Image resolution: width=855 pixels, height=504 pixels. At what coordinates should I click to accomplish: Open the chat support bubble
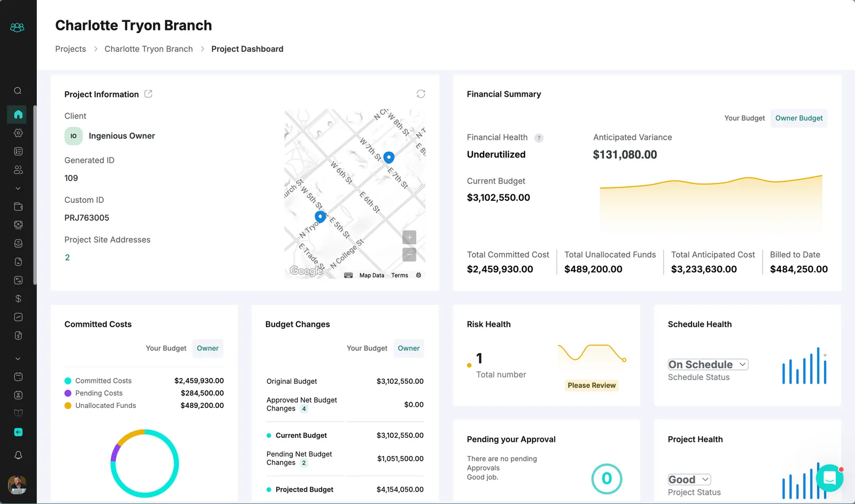tap(829, 478)
